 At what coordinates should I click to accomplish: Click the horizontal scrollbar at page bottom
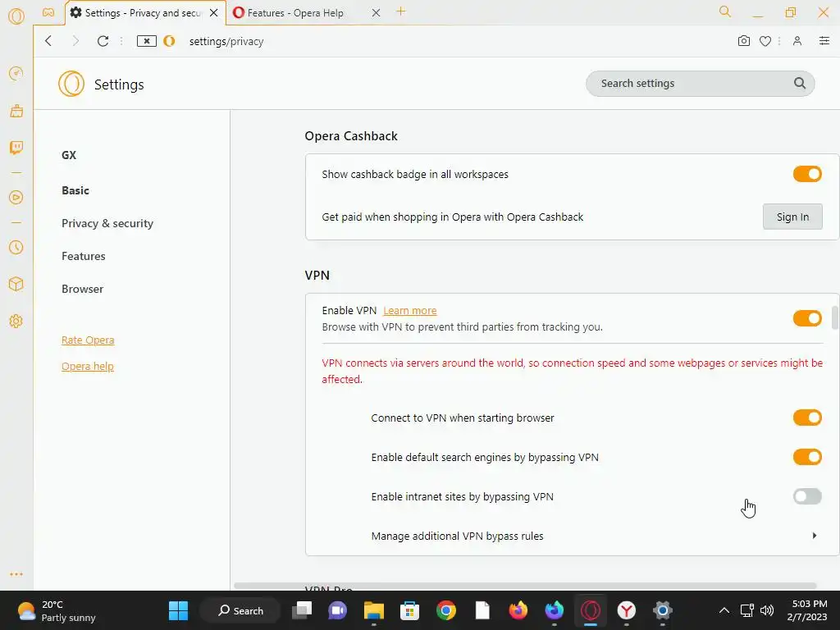(x=525, y=586)
